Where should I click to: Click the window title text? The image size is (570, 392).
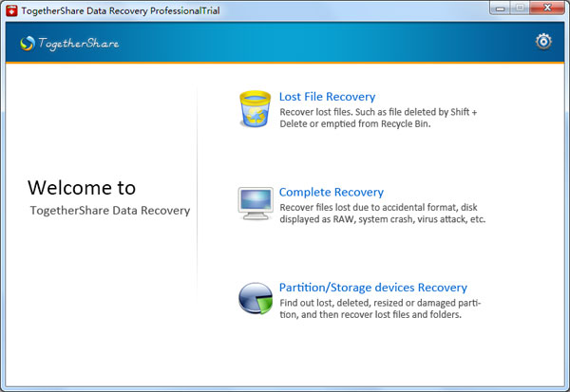[x=121, y=10]
